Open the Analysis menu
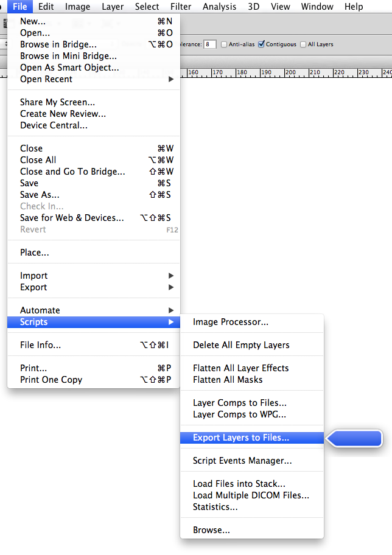 point(219,6)
